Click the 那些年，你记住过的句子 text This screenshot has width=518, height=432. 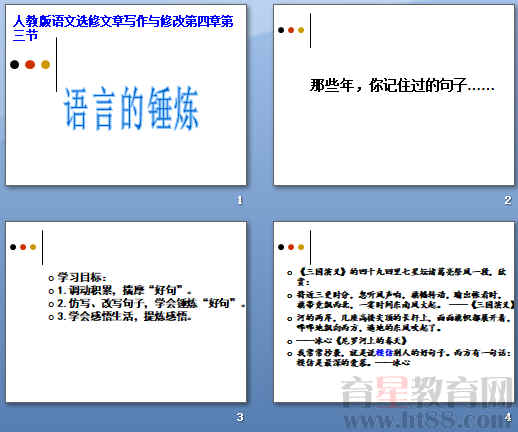pos(402,85)
